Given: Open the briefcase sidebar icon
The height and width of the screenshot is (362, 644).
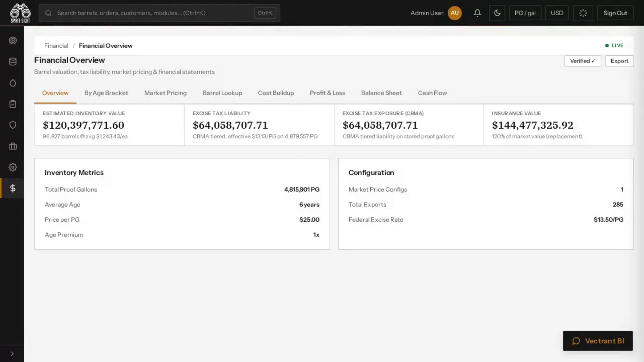Looking at the screenshot, I should 13,146.
